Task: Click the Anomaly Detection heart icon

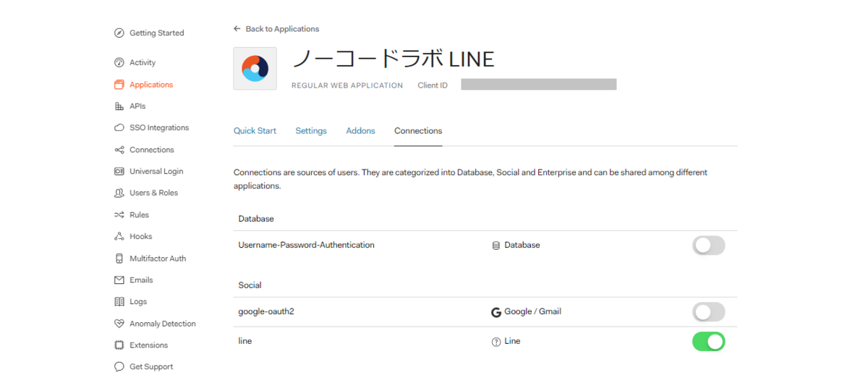Action: [x=119, y=324]
